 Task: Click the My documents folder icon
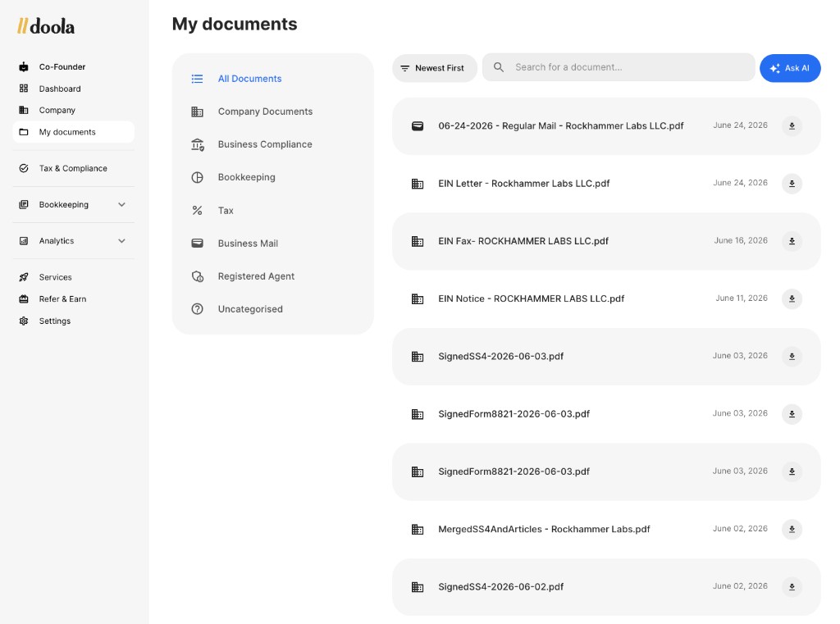[24, 132]
